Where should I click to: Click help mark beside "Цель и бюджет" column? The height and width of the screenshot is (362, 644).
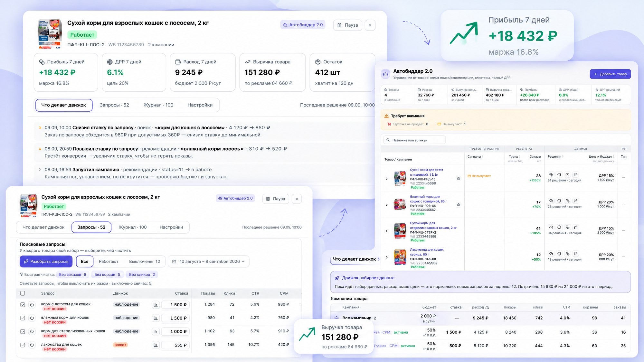[x=613, y=157]
